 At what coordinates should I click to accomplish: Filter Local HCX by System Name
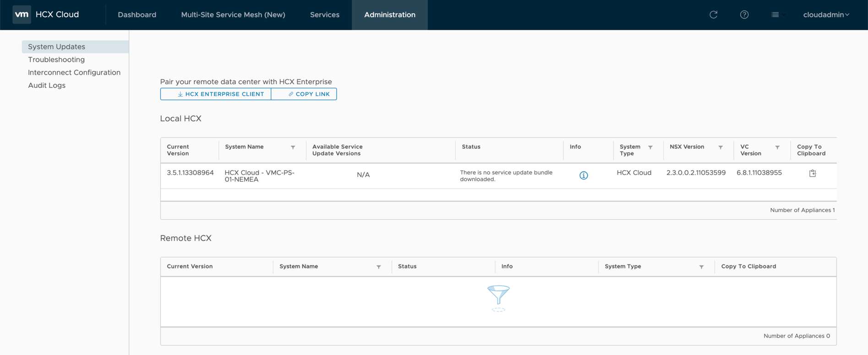click(x=293, y=147)
